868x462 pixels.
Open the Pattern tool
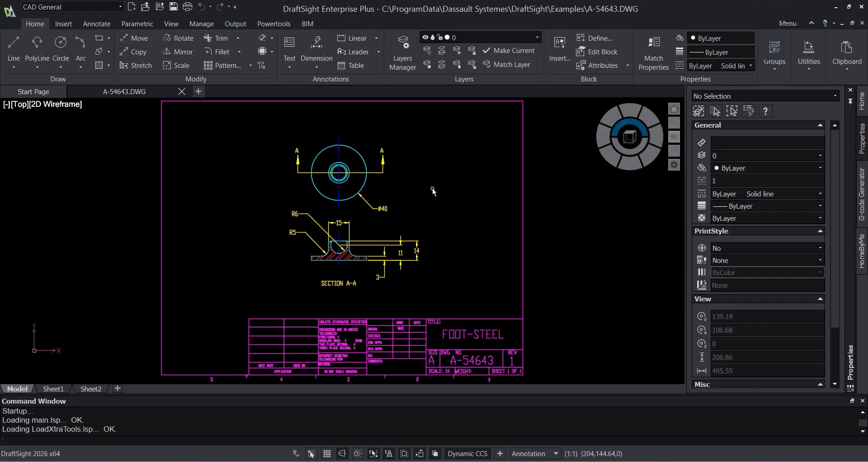coord(222,66)
